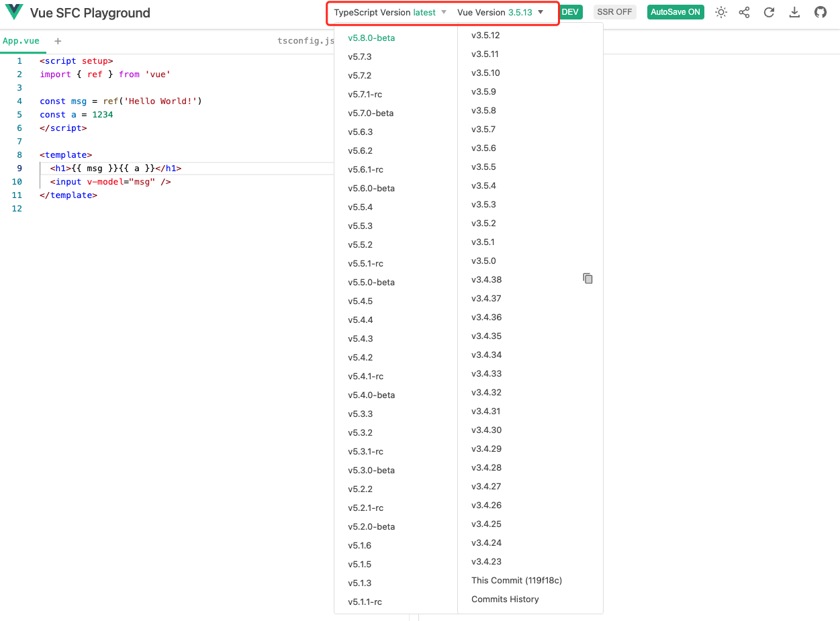The width and height of the screenshot is (840, 621).
Task: Click the v-model input line in editor
Action: coord(110,182)
